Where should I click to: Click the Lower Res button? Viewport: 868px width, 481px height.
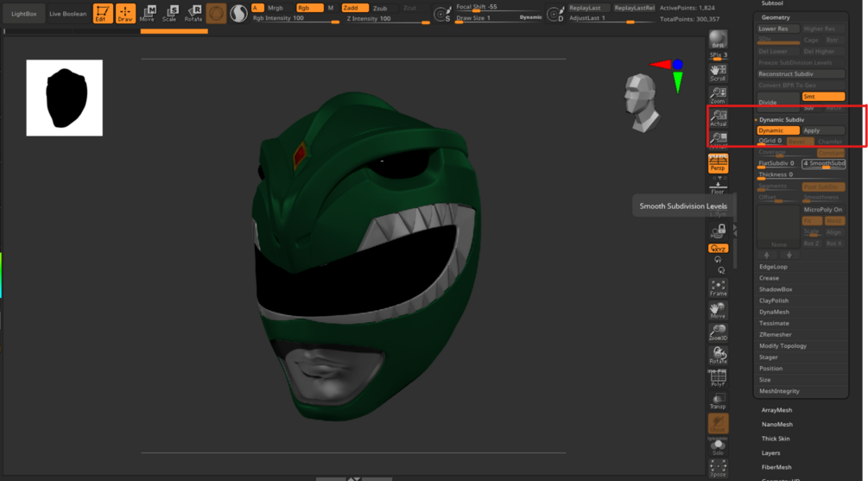(778, 28)
